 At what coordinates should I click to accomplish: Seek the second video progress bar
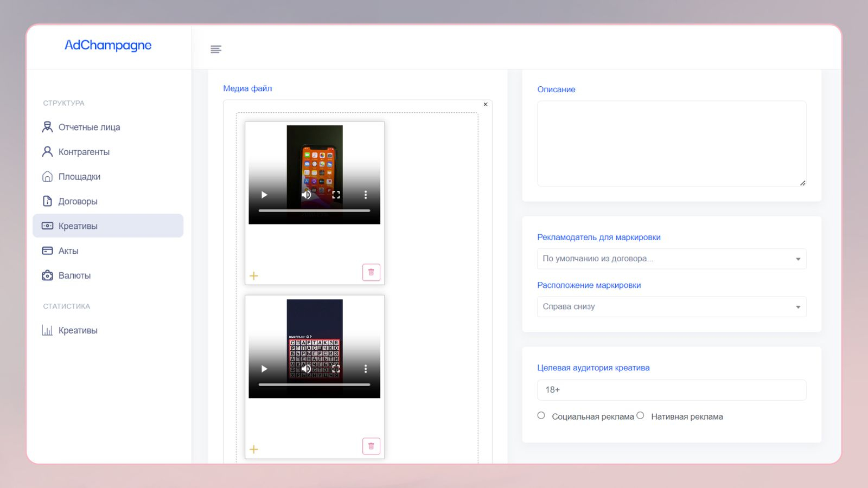click(314, 384)
